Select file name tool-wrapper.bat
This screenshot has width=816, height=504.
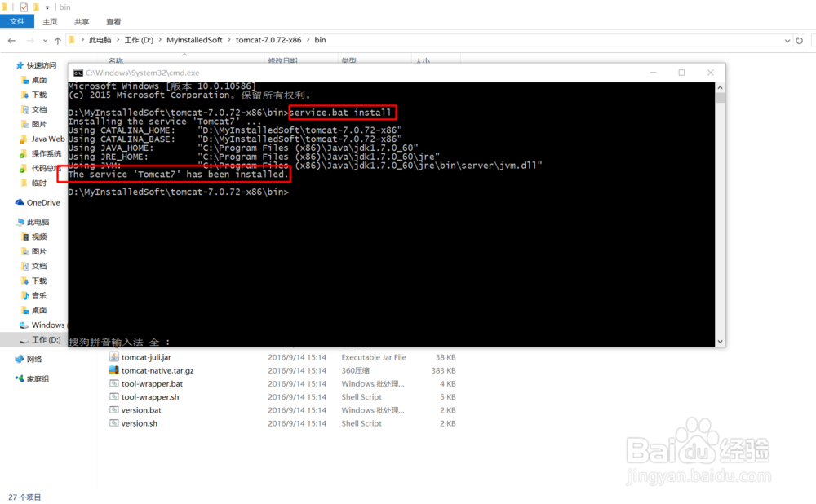tap(152, 384)
